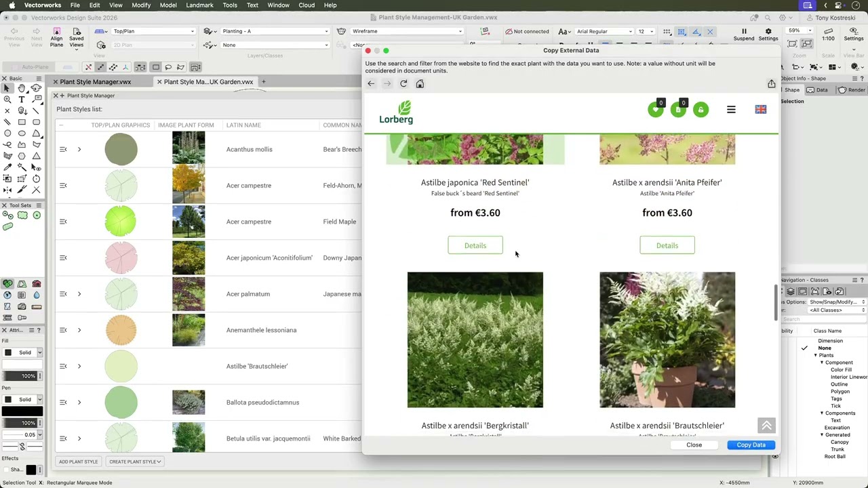
Task: Toggle Lasso Marquee selection mode
Action: pos(168,67)
